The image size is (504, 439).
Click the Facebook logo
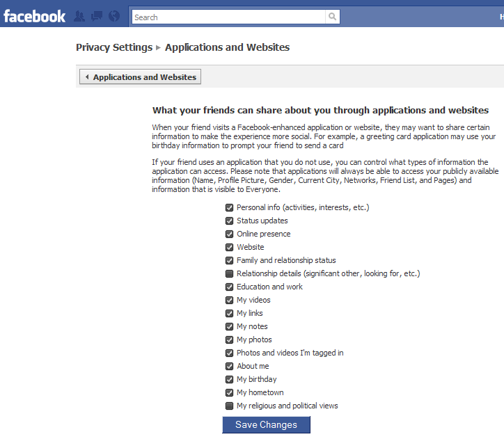coord(34,17)
